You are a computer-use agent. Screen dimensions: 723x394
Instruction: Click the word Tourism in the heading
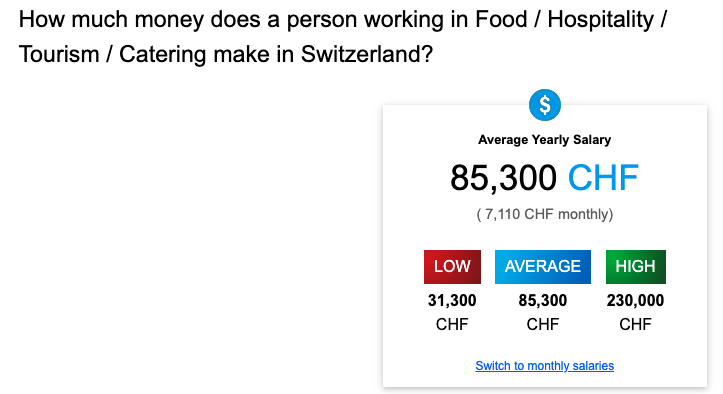pyautogui.click(x=59, y=54)
